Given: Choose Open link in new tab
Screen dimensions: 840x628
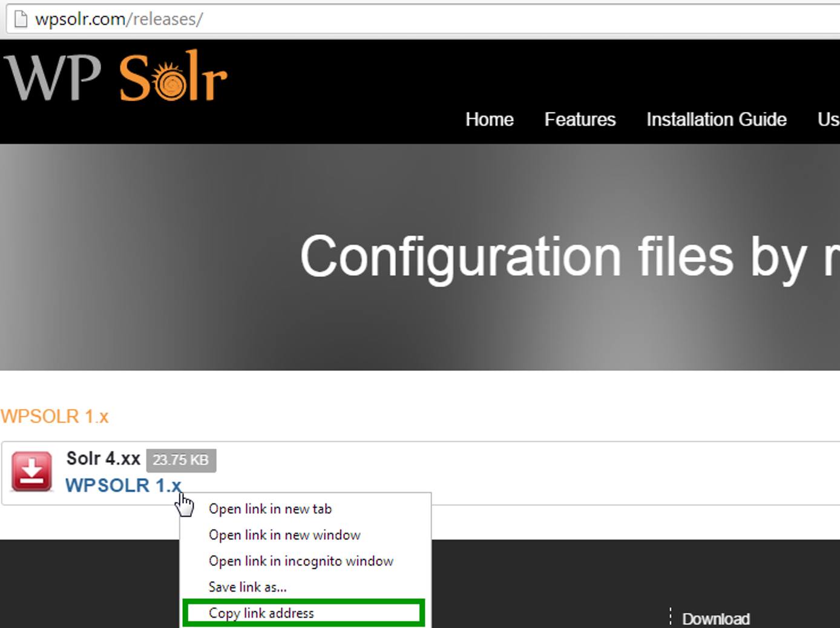Looking at the screenshot, I should click(270, 509).
